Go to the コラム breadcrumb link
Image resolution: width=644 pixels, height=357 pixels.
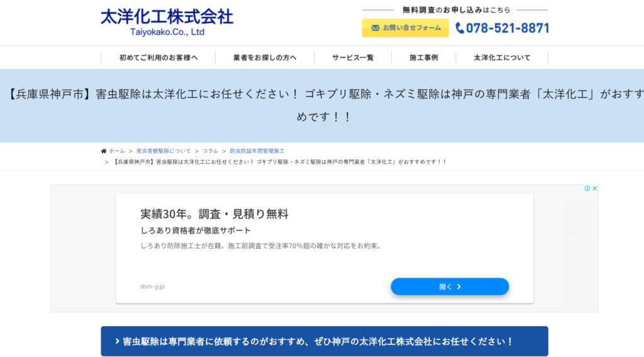pos(210,151)
